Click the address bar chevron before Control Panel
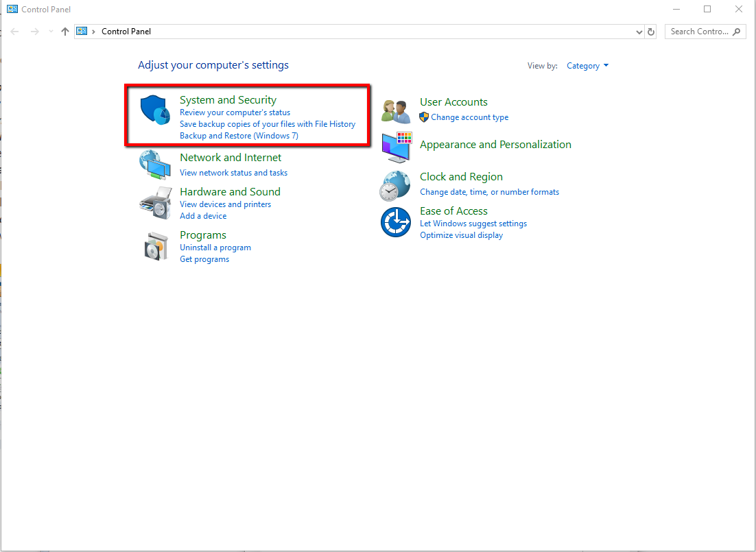 coord(93,32)
